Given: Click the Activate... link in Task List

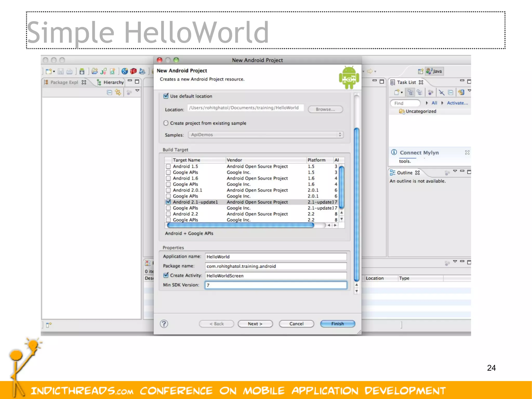Looking at the screenshot, I should click(457, 103).
